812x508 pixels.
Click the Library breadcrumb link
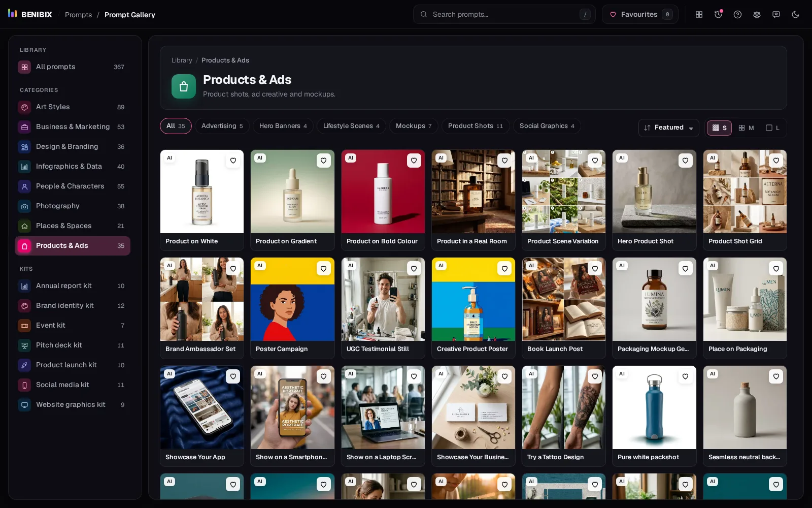click(182, 60)
